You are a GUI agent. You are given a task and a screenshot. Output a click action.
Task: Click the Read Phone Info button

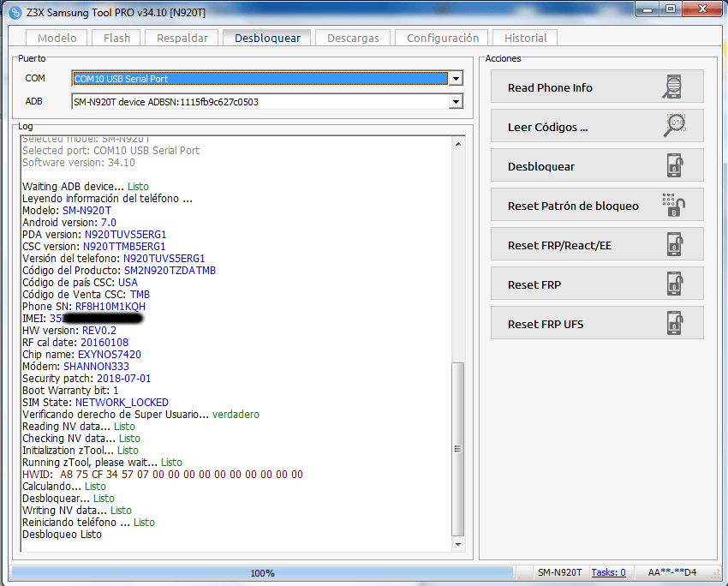tap(597, 87)
